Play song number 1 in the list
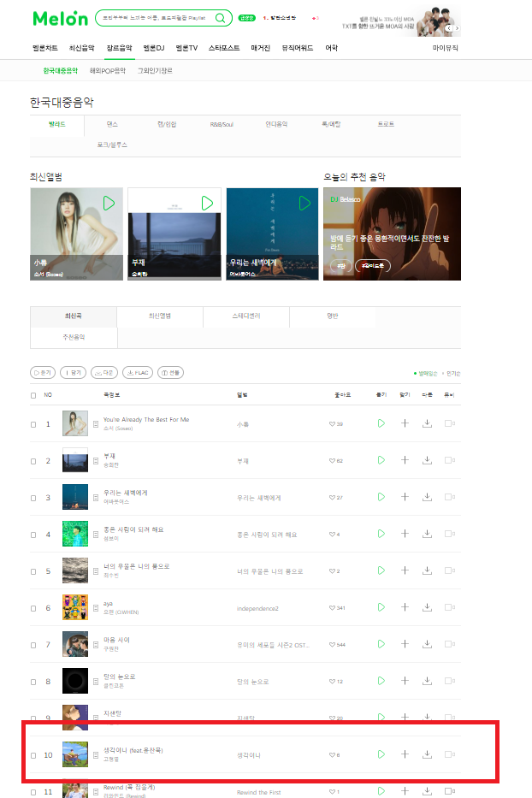Screen dimensions: 532x798 pyautogui.click(x=381, y=423)
